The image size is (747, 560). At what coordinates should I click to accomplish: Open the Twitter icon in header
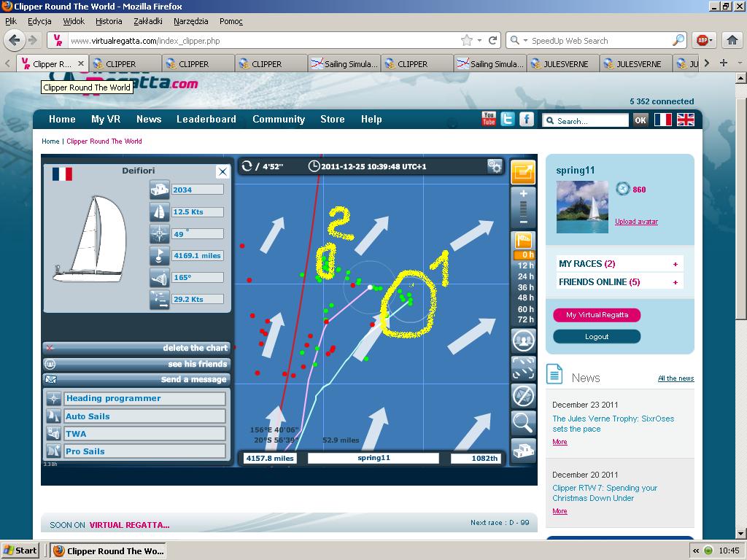pyautogui.click(x=508, y=120)
